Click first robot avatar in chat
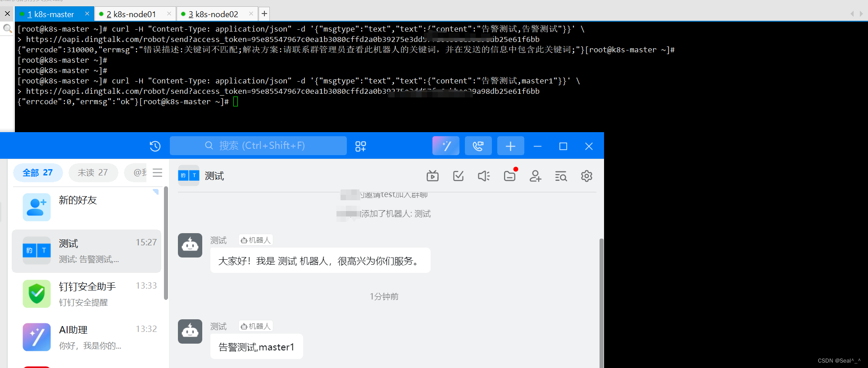Screen dimensions: 868x368 (x=190, y=245)
